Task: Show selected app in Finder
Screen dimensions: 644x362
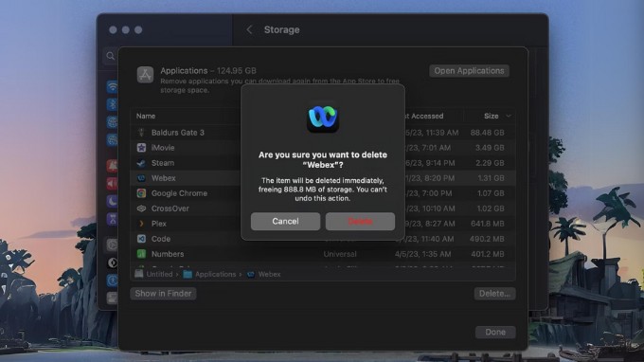Action: tap(163, 294)
